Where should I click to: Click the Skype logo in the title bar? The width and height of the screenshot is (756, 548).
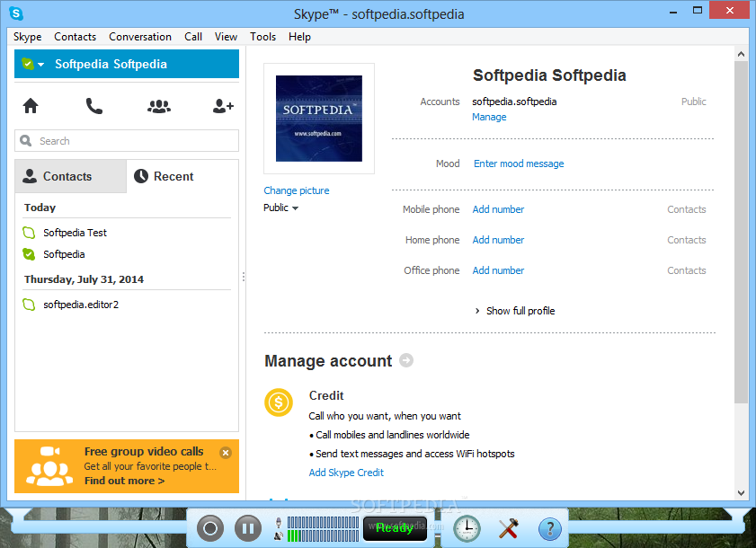[x=16, y=13]
